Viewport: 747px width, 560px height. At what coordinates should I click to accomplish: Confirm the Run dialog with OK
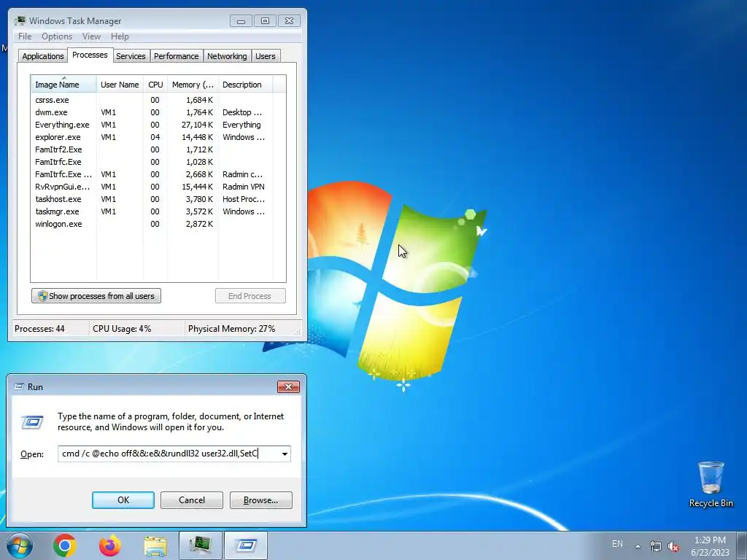[x=123, y=500]
